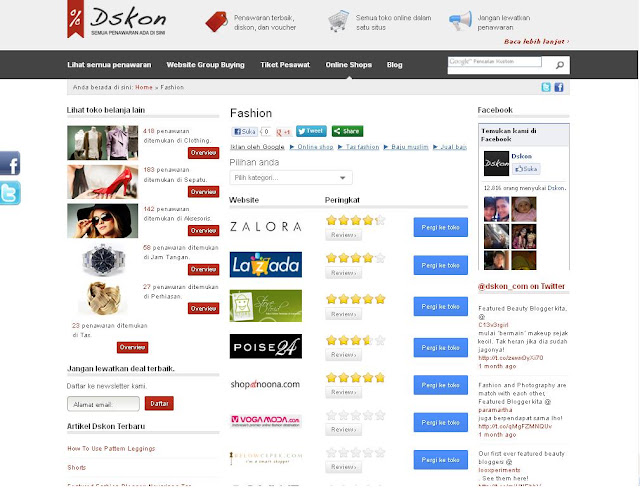Click Pergi ke toko for Lazada

click(441, 265)
